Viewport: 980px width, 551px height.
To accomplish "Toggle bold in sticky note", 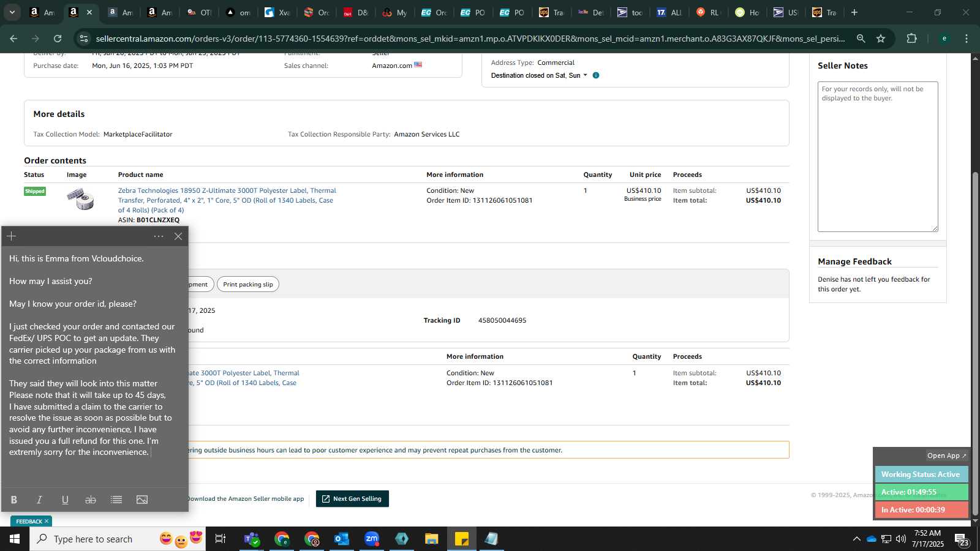I will pos(13,500).
